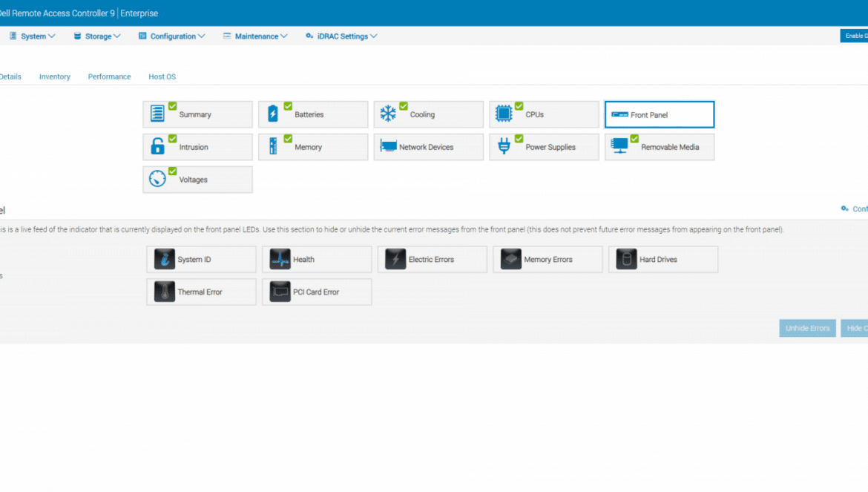Open the Voltages tile label

[193, 180]
